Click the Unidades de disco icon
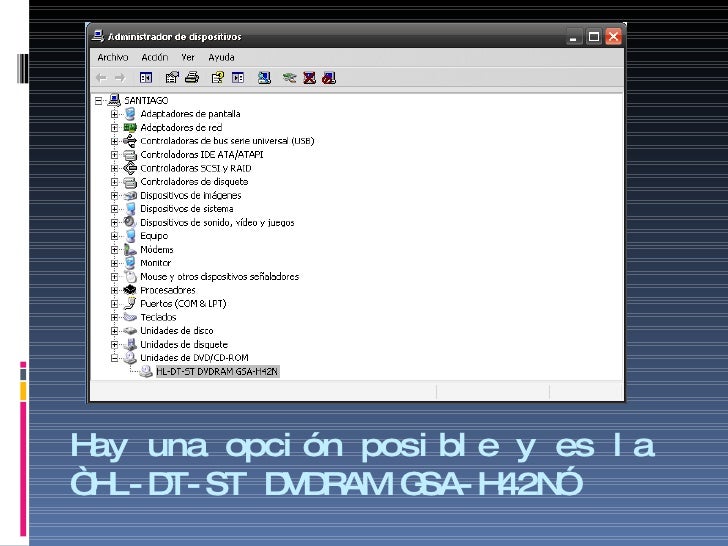Image resolution: width=728 pixels, height=546 pixels. point(130,331)
